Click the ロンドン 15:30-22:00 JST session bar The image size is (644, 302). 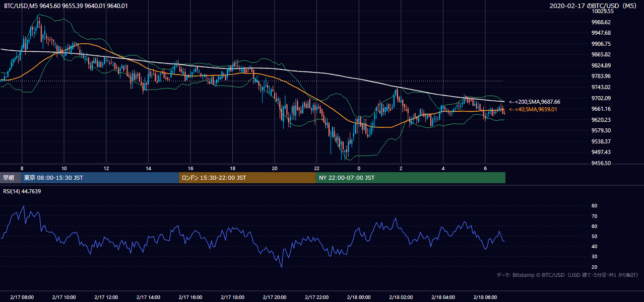point(247,178)
